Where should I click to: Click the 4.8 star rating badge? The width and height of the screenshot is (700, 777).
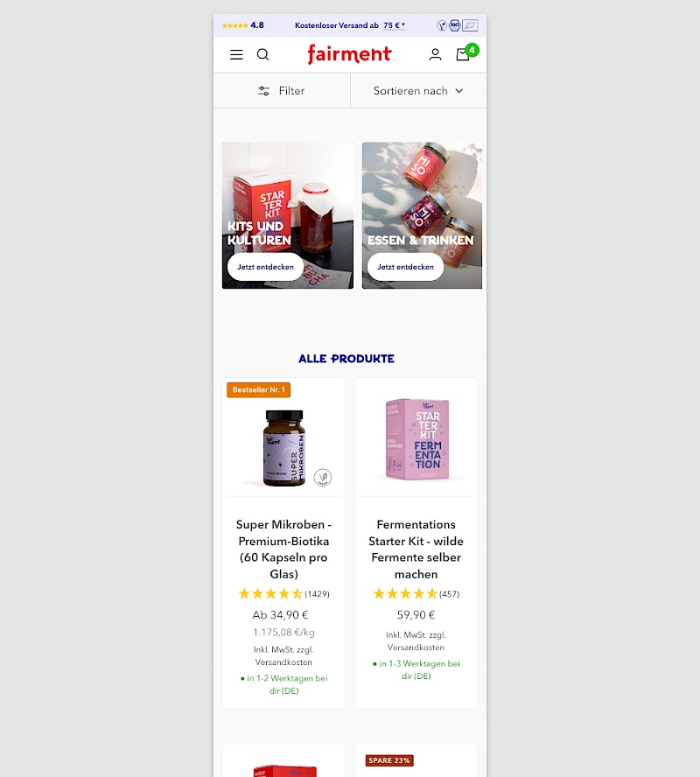242,25
